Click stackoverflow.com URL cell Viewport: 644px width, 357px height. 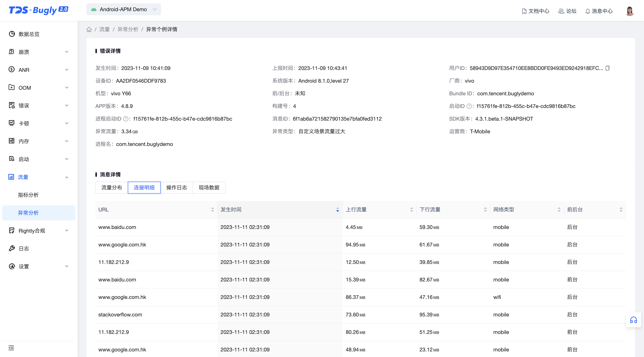[x=120, y=315]
